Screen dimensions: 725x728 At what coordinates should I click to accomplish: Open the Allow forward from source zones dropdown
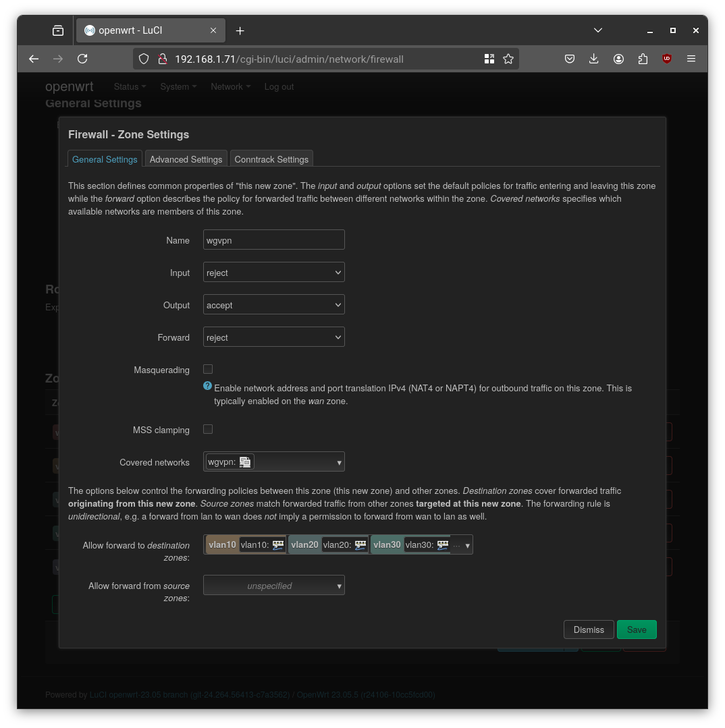point(273,585)
